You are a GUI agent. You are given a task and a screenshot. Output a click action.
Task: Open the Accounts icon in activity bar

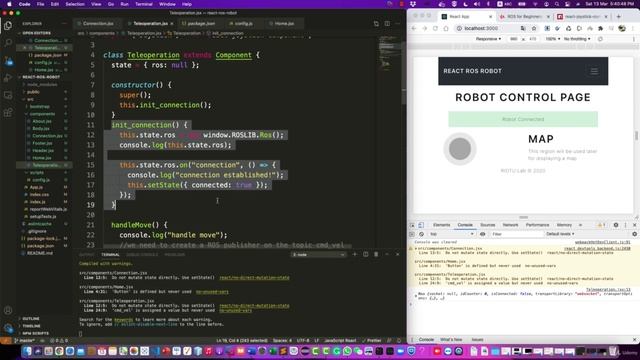pos(8,310)
